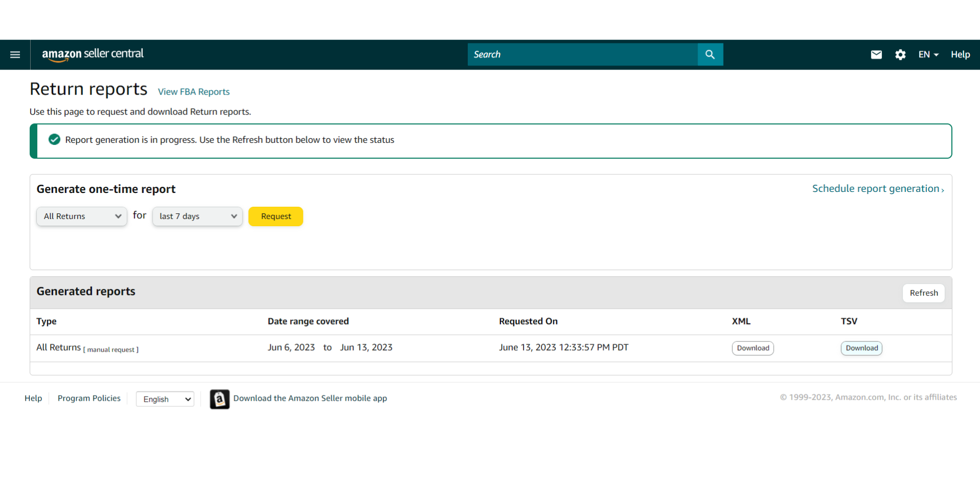The width and height of the screenshot is (980, 478).
Task: Open the hamburger navigation menu
Action: pyautogui.click(x=15, y=55)
